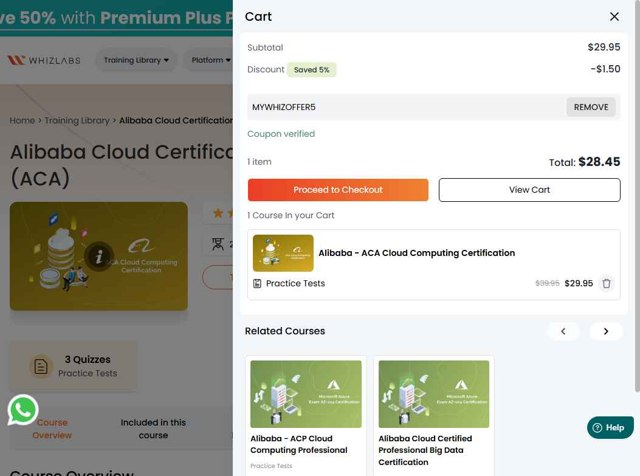Click the struck-through $39.95 original price
The height and width of the screenshot is (476, 640).
point(547,283)
